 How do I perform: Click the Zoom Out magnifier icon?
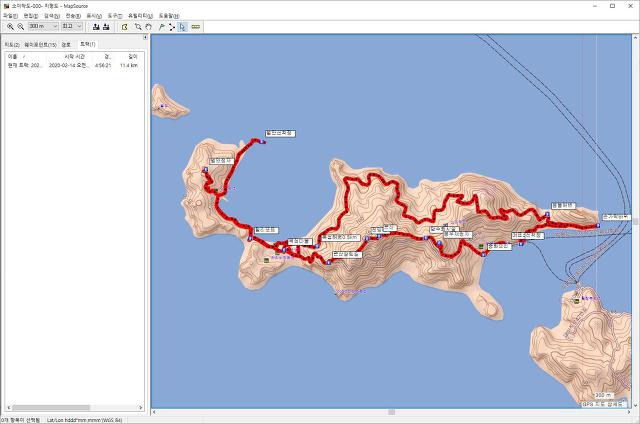[20, 27]
